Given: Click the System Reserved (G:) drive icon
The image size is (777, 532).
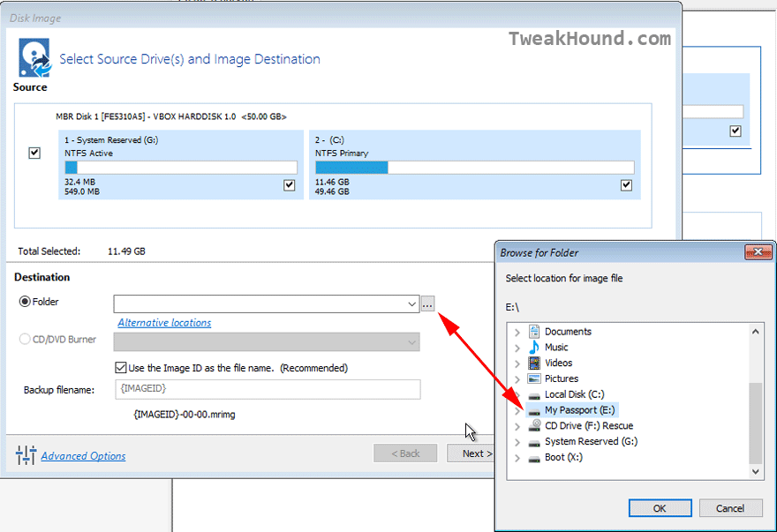Looking at the screenshot, I should point(533,443).
